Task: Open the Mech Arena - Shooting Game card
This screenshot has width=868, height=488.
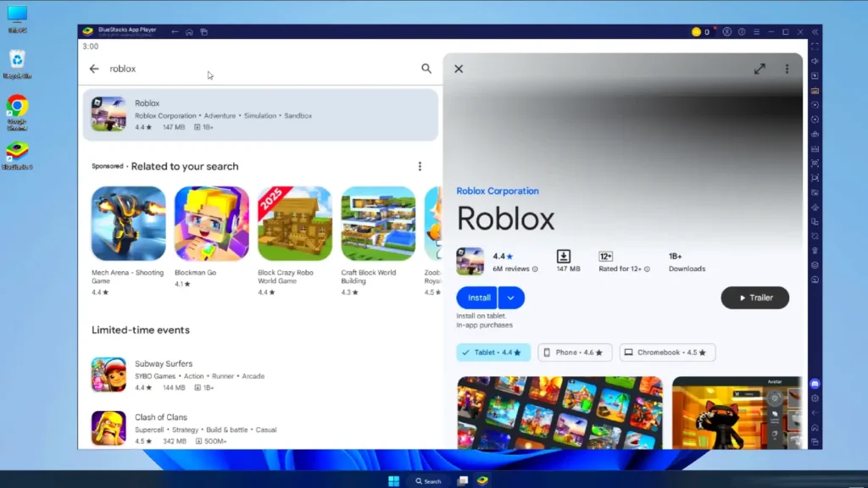Action: click(x=129, y=241)
